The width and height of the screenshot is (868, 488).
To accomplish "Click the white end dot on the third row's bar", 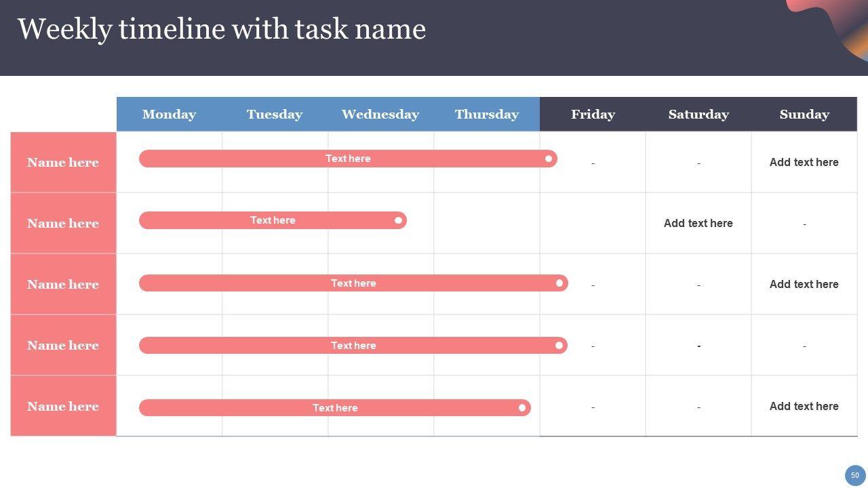I will 559,283.
